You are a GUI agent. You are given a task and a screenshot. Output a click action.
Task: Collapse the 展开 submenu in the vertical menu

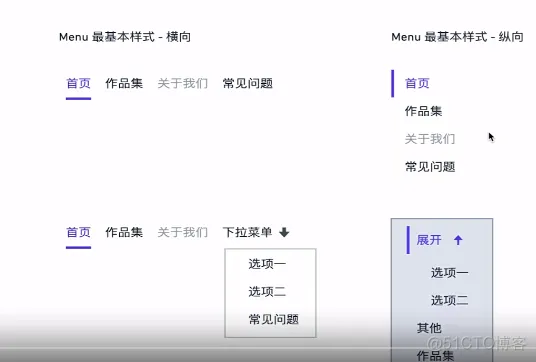click(429, 240)
